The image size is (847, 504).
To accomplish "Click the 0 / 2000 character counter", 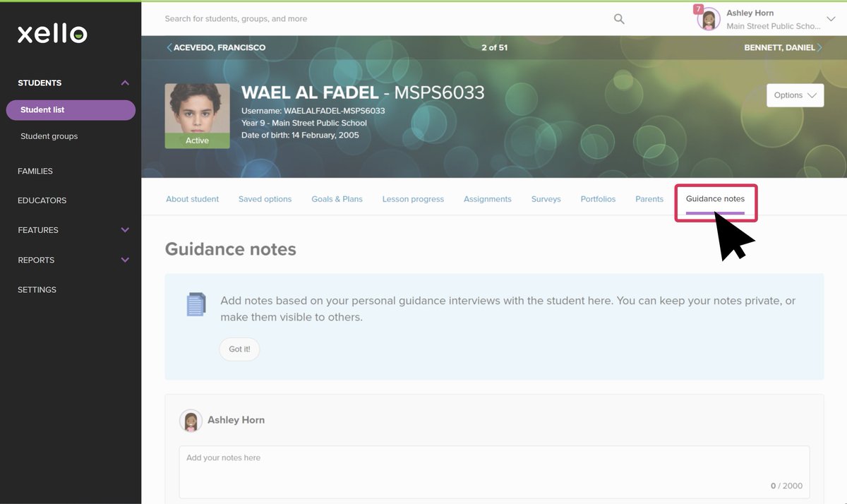I will tap(786, 486).
